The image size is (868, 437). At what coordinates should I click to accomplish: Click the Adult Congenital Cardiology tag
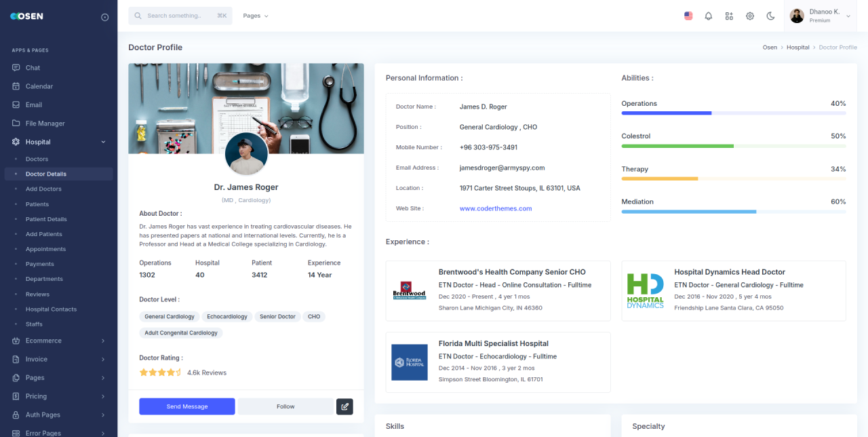[181, 333]
